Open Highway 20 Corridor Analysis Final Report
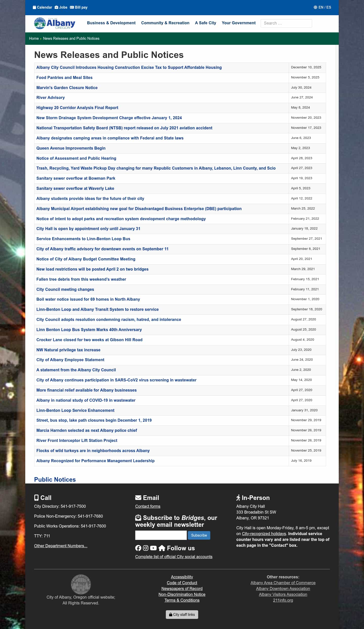The image size is (364, 629). (77, 108)
